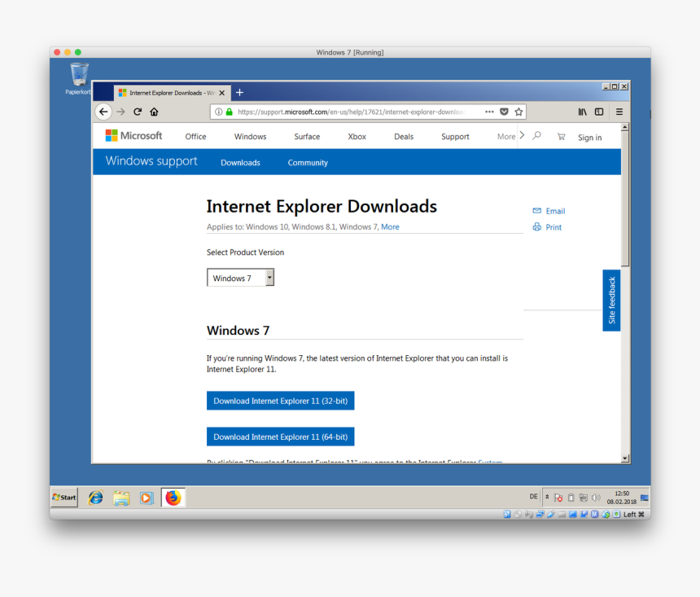Open the Deals menu item
Screen dimensions: 700x597
[x=404, y=137]
